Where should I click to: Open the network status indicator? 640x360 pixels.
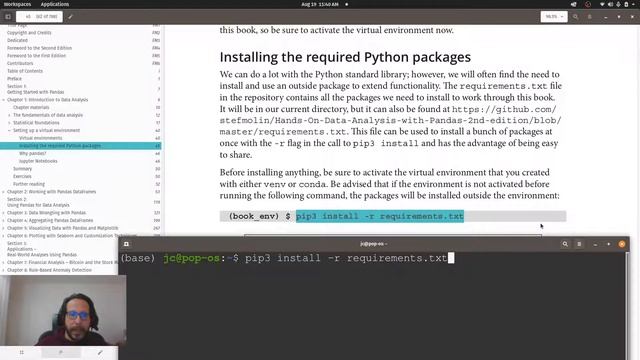pyautogui.click(x=602, y=4)
